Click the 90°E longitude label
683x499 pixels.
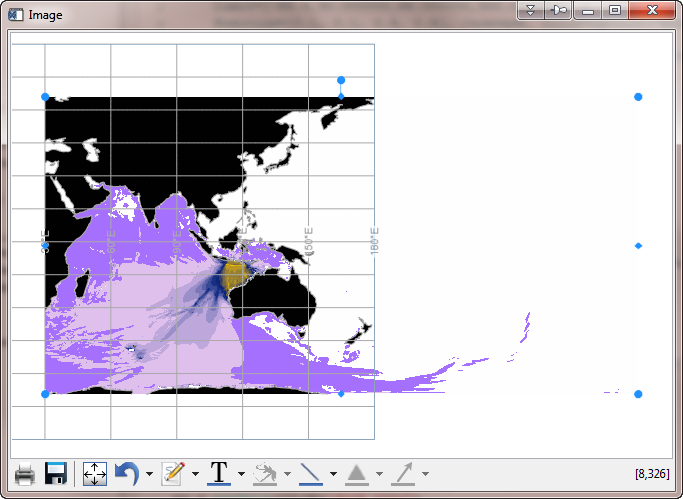coord(176,242)
